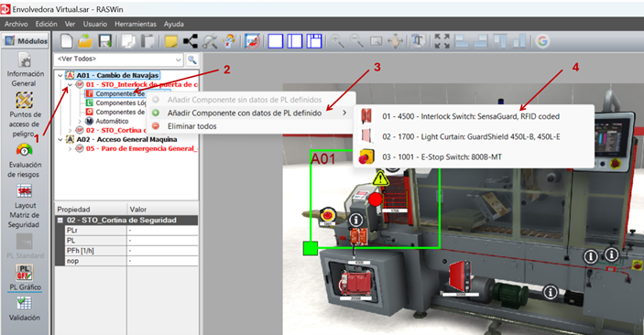Open the Ayuda menu
Screen dimensions: 644x335
pos(174,24)
